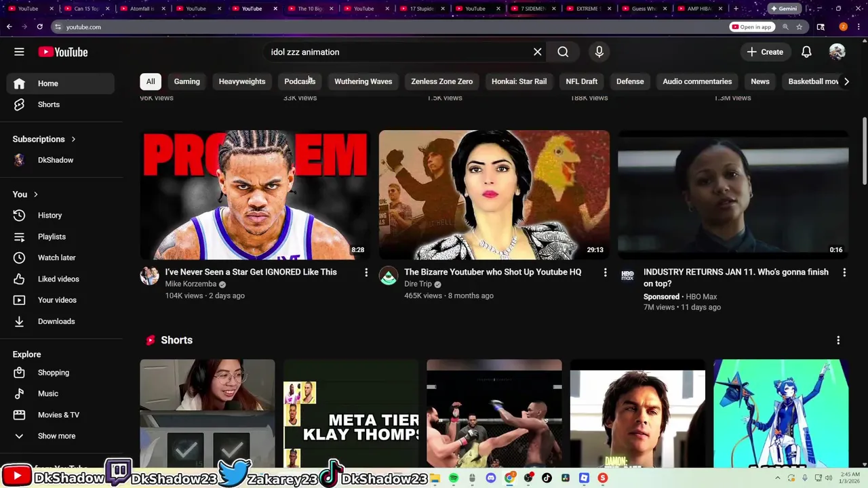
Task: Open Spotify from the taskbar
Action: click(x=454, y=478)
